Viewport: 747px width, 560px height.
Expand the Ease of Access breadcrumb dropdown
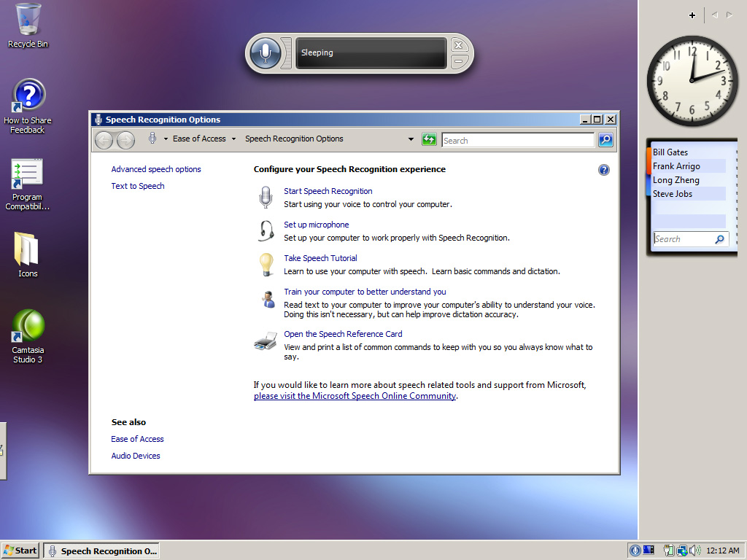click(x=233, y=139)
